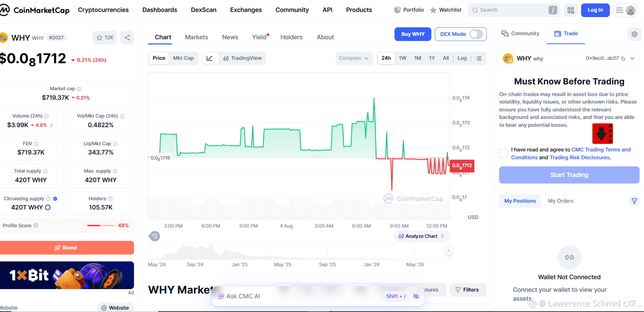Image resolution: width=644 pixels, height=312 pixels.
Task: Click the orange Boost button
Action: pos(67,248)
